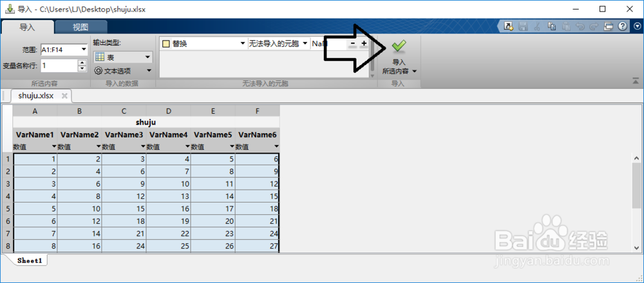The width and height of the screenshot is (644, 283).
Task: Select row 1 header
Action: point(7,159)
